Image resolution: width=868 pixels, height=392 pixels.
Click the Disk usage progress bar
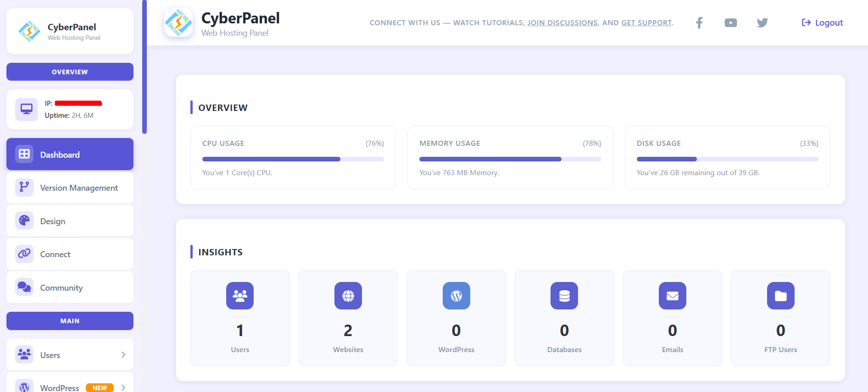click(x=728, y=159)
